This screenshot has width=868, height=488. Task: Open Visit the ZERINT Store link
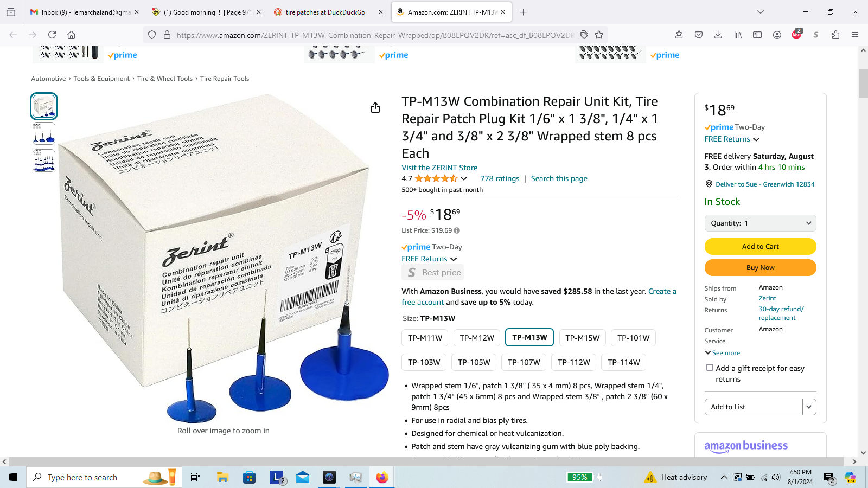pos(439,168)
